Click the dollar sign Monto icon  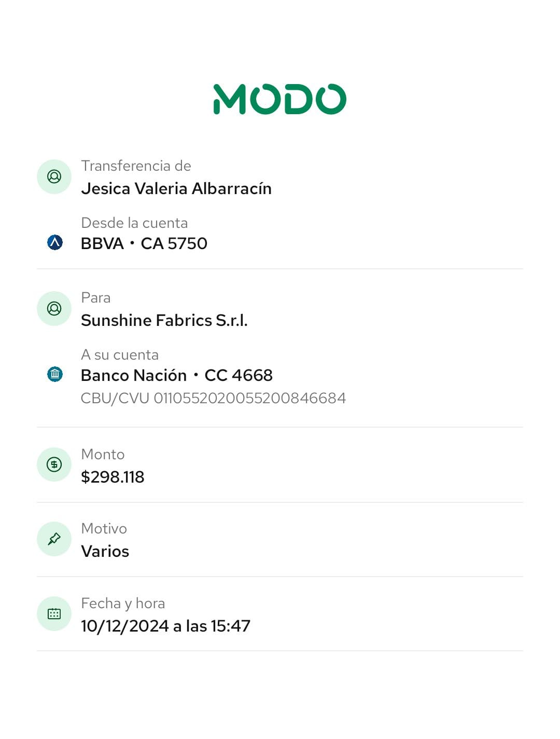[54, 464]
